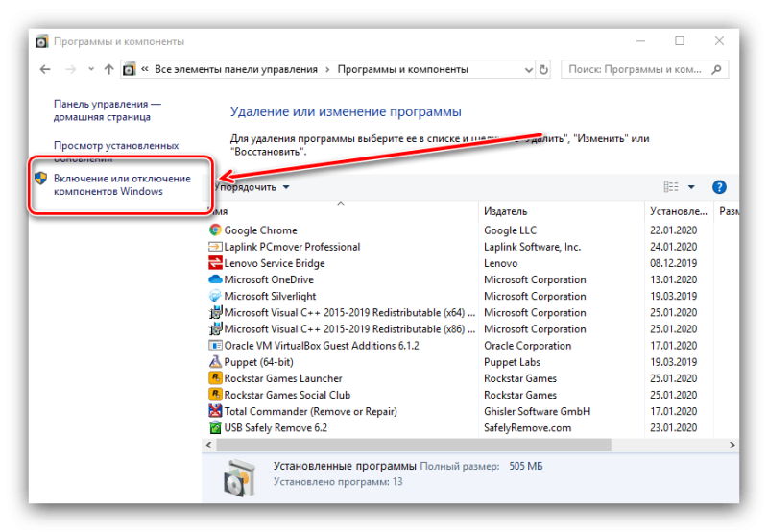Click the view mode list icon
The width and height of the screenshot is (768, 532).
coord(671,186)
